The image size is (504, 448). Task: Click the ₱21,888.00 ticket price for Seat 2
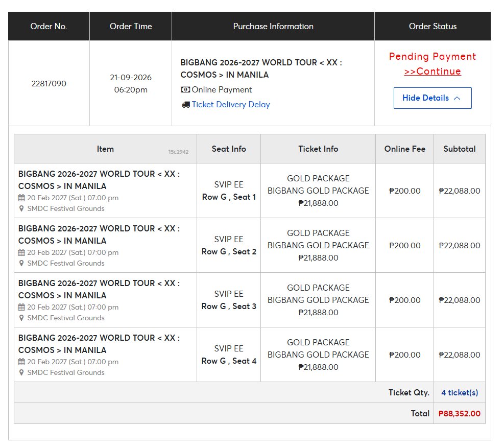tap(318, 258)
